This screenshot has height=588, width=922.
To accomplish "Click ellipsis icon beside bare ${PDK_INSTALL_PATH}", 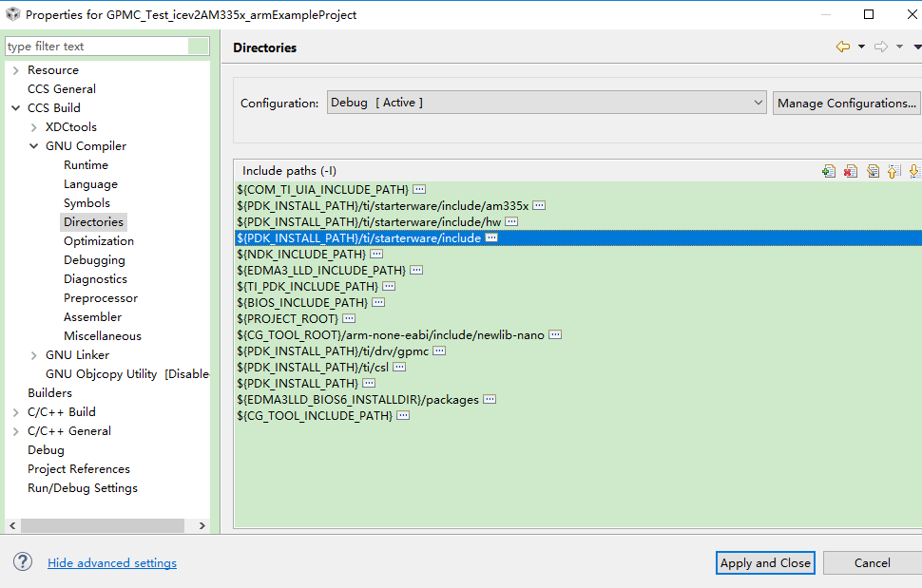I will click(x=369, y=383).
